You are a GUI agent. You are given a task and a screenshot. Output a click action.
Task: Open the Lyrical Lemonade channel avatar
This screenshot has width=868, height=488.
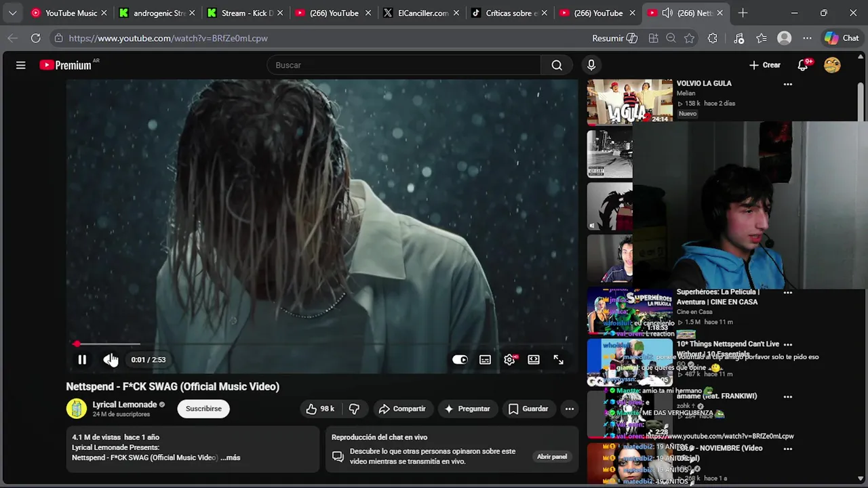pyautogui.click(x=77, y=409)
